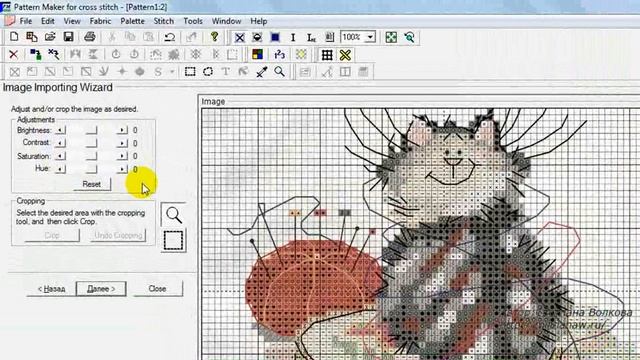
Task: Open pattern information page icon
Action: pyautogui.click(x=329, y=38)
